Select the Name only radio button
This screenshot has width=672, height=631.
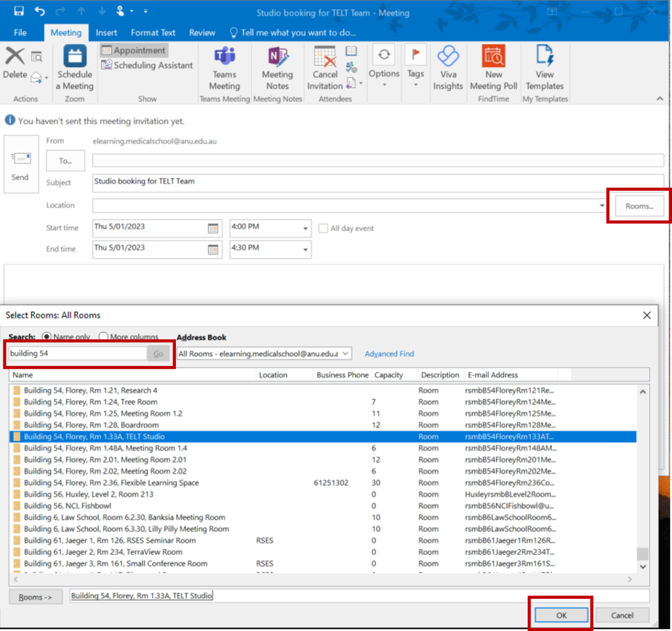click(x=47, y=337)
